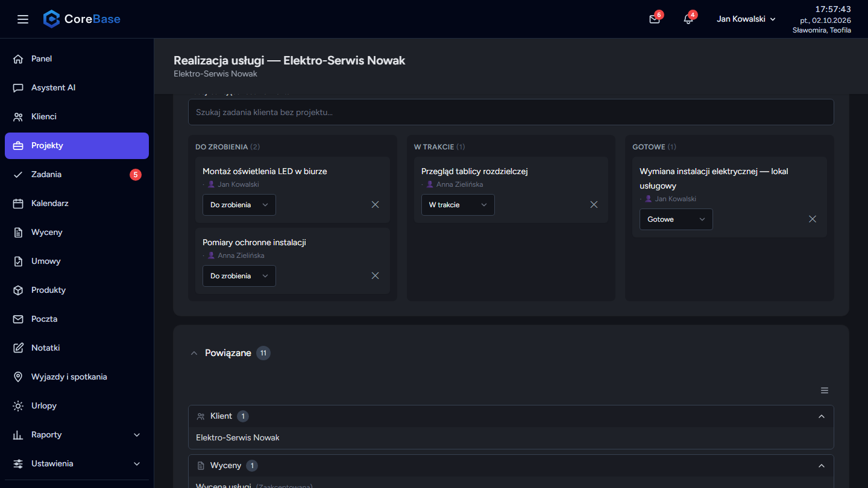
Task: Remove the Pomiary ochronne instalacji task
Action: 376,276
